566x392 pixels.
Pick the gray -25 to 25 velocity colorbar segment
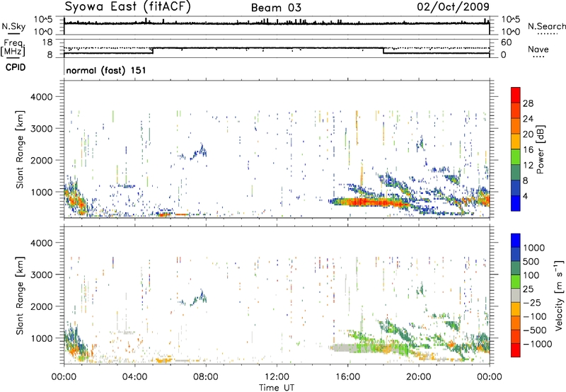pyautogui.click(x=516, y=296)
